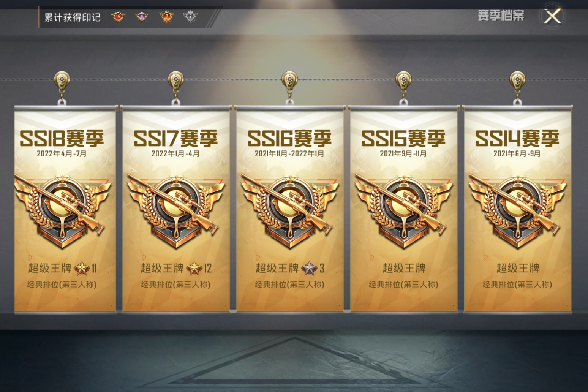Click the orange badge showing 1

[x=166, y=17]
